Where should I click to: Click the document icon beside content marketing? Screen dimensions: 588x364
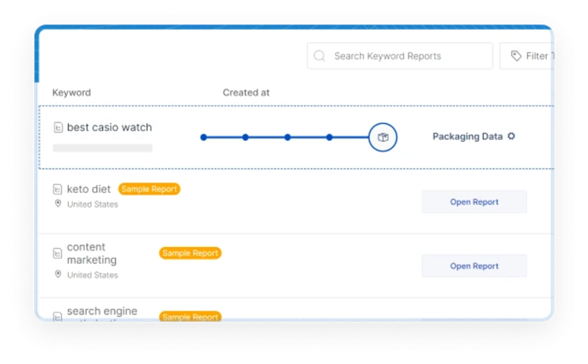coord(57,253)
